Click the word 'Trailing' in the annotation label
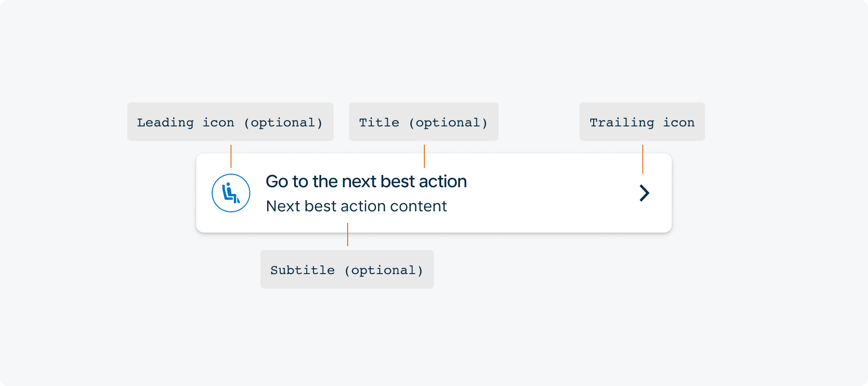868x386 pixels. (x=622, y=123)
